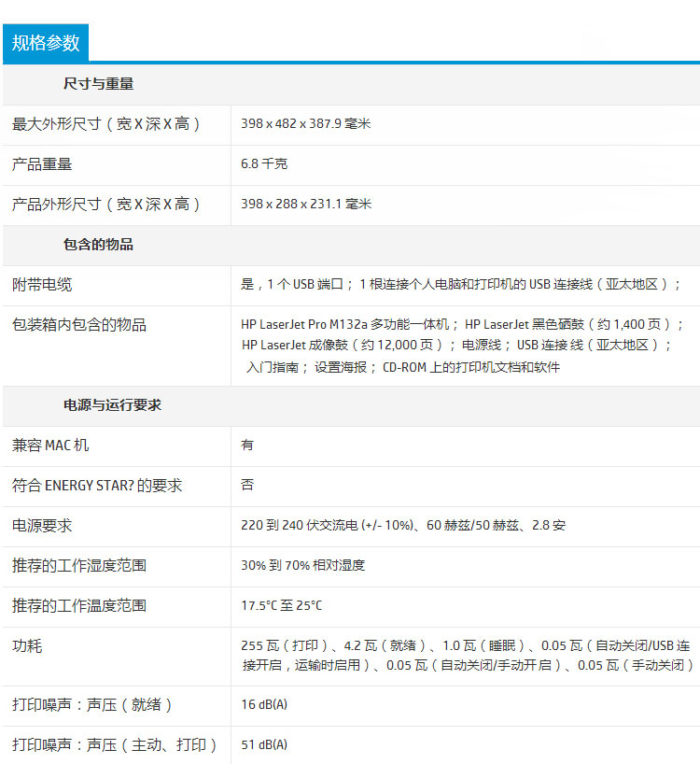The image size is (700, 764).
Task: Select the 6.8 千克 weight value
Action: coord(264,163)
